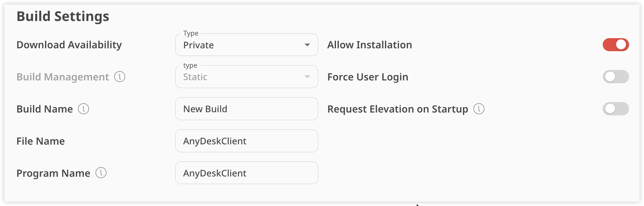
Task: Click inside the File Name field
Action: point(247,141)
